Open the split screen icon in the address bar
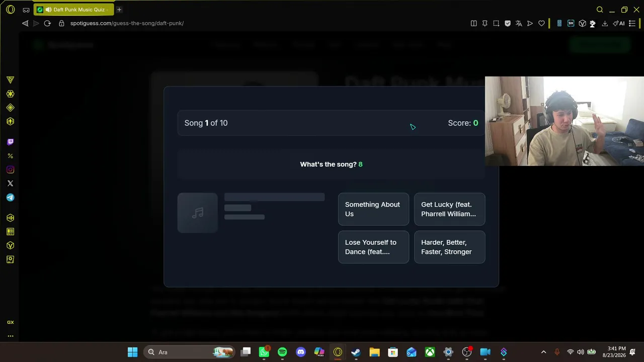This screenshot has width=644, height=362. 473,23
